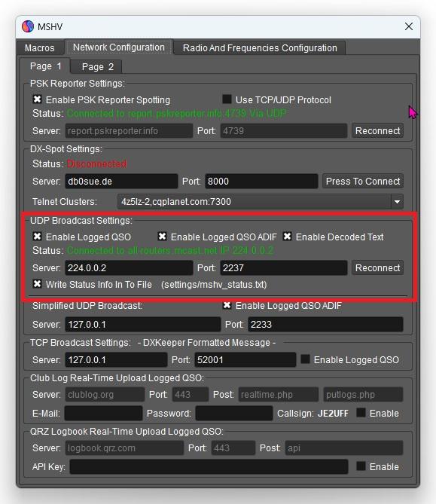This screenshot has width=436, height=504.
Task: Select the Page 2 sub-tab
Action: click(x=97, y=66)
